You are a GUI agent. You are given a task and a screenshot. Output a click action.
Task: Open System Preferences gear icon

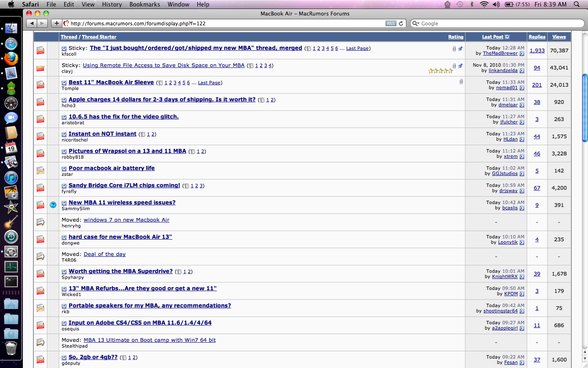[11, 252]
